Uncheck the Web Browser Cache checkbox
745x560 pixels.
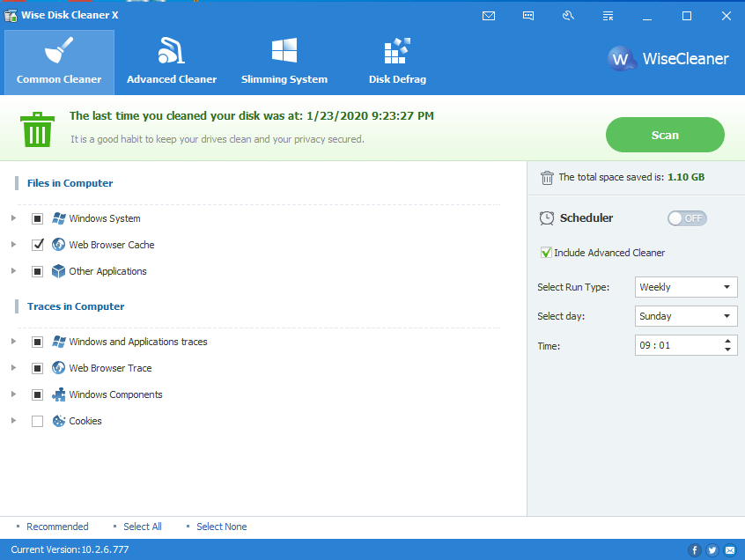(38, 245)
